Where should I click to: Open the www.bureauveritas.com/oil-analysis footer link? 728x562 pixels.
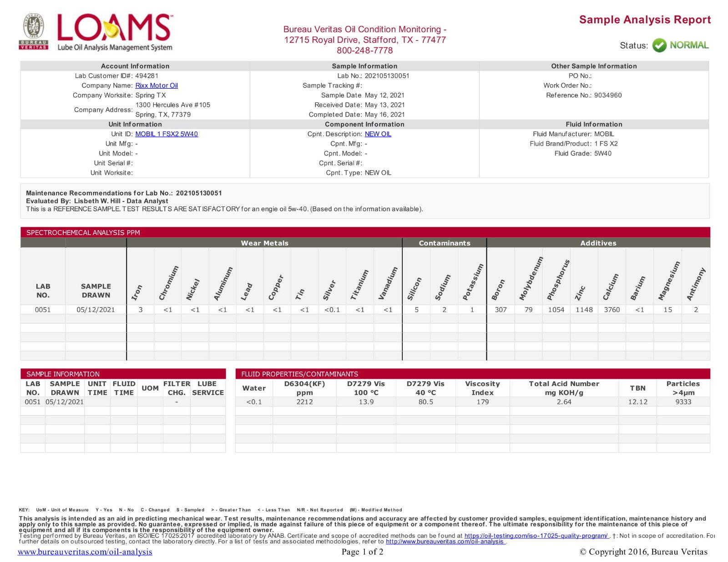click(x=85, y=552)
